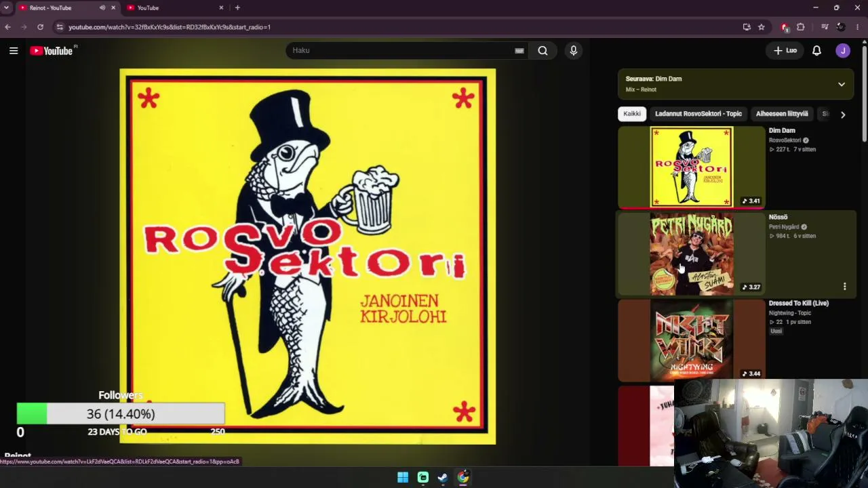Show more filter chips with the arrow
The image size is (868, 488).
[x=843, y=115]
